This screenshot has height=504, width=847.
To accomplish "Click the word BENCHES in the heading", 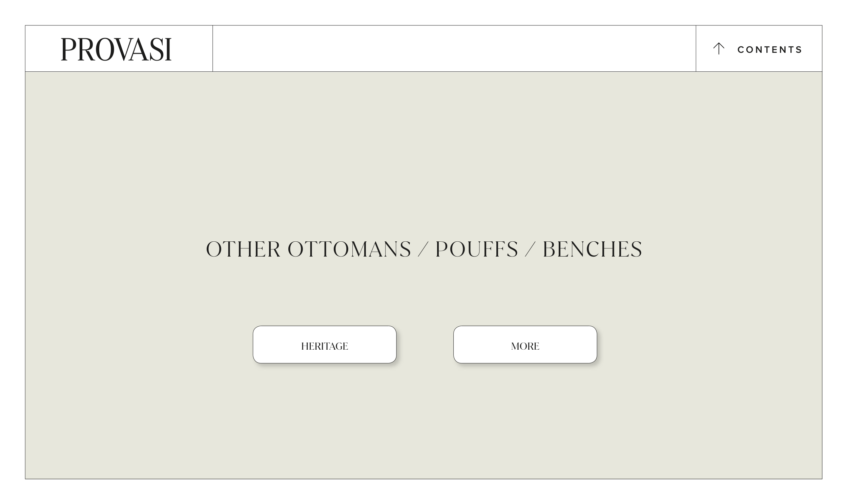I will tap(593, 249).
